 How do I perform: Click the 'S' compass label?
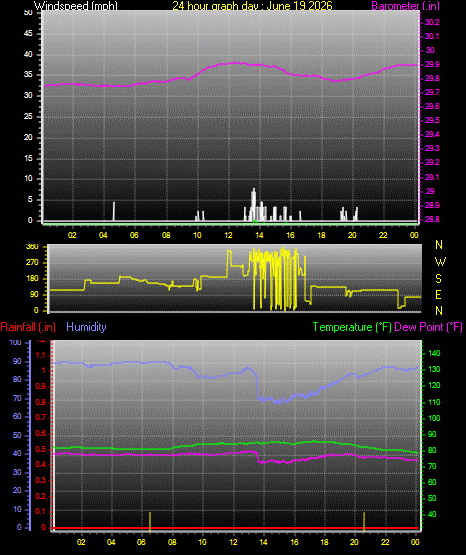(x=438, y=279)
